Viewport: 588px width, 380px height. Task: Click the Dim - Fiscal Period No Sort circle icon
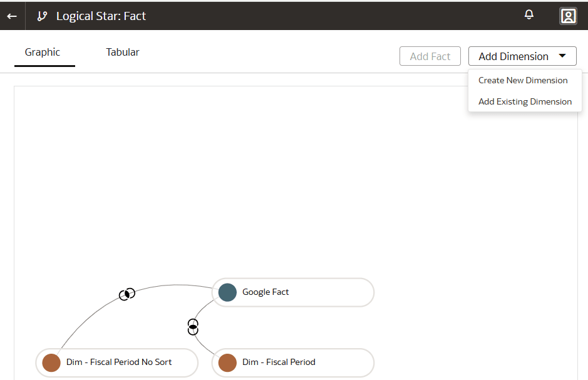point(51,362)
